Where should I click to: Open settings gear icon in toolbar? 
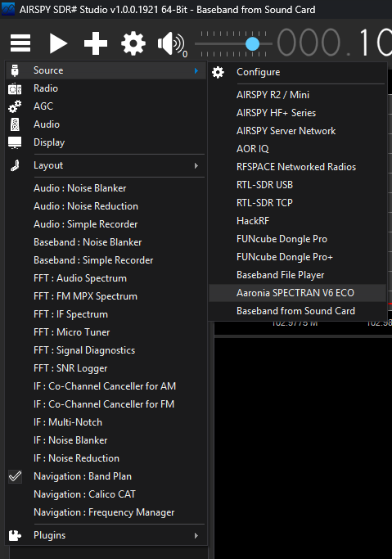[133, 43]
